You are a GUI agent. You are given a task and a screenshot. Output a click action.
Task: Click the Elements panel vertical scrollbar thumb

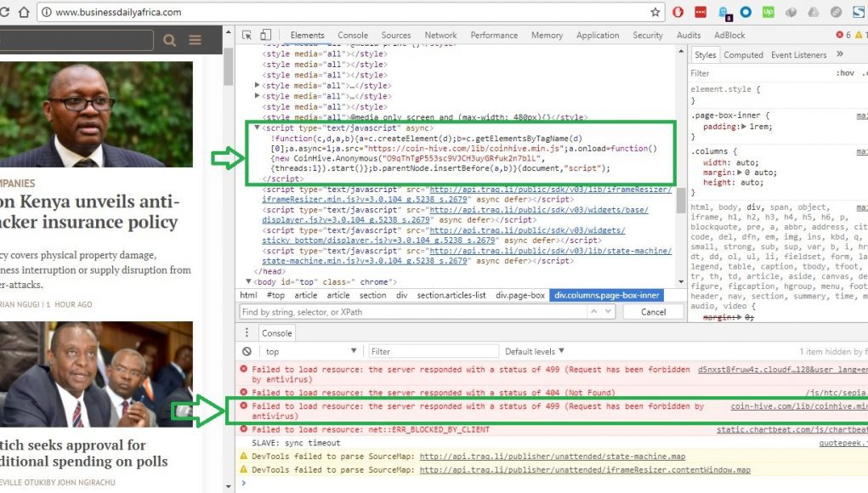pyautogui.click(x=681, y=201)
